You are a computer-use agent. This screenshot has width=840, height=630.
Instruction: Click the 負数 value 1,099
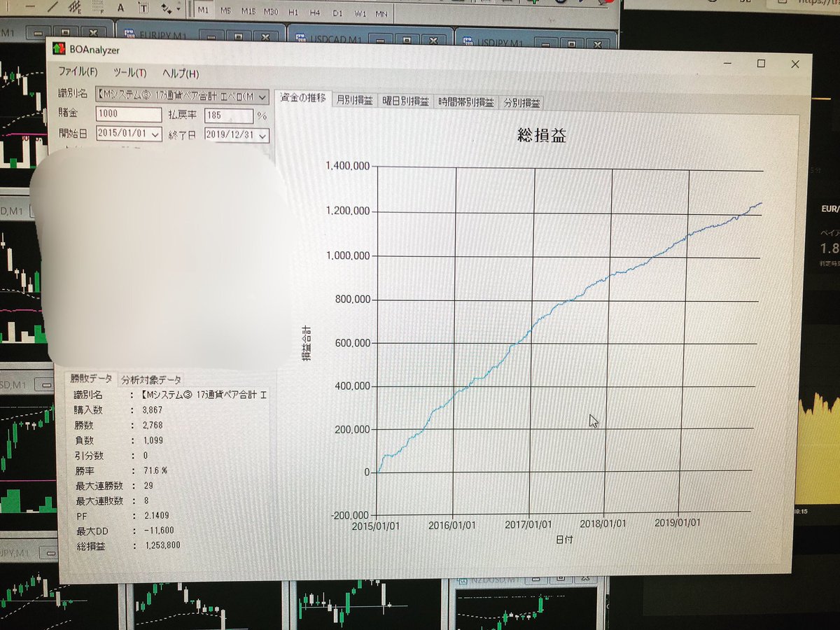tap(153, 440)
